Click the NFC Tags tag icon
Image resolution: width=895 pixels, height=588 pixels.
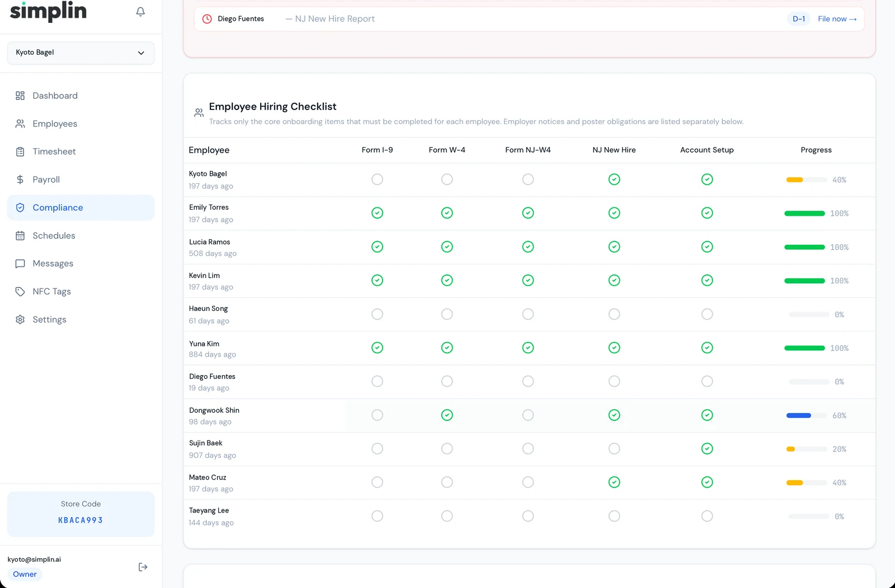coord(20,292)
